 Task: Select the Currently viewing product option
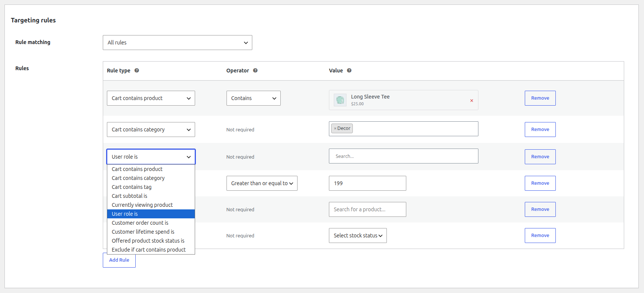pos(151,205)
